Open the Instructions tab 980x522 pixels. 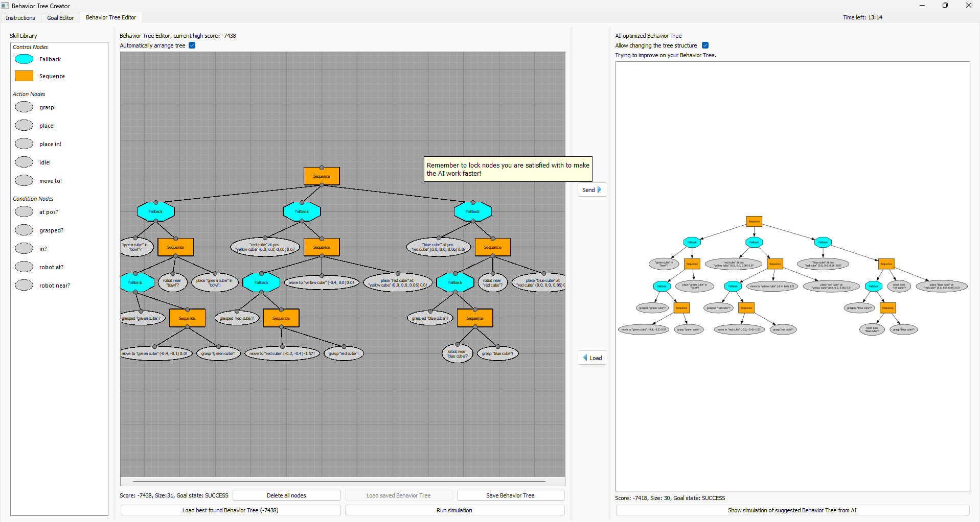click(20, 18)
